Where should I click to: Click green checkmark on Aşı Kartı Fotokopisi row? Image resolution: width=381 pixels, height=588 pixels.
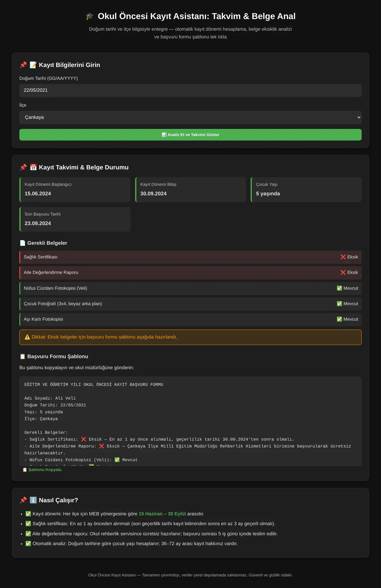pos(339,319)
